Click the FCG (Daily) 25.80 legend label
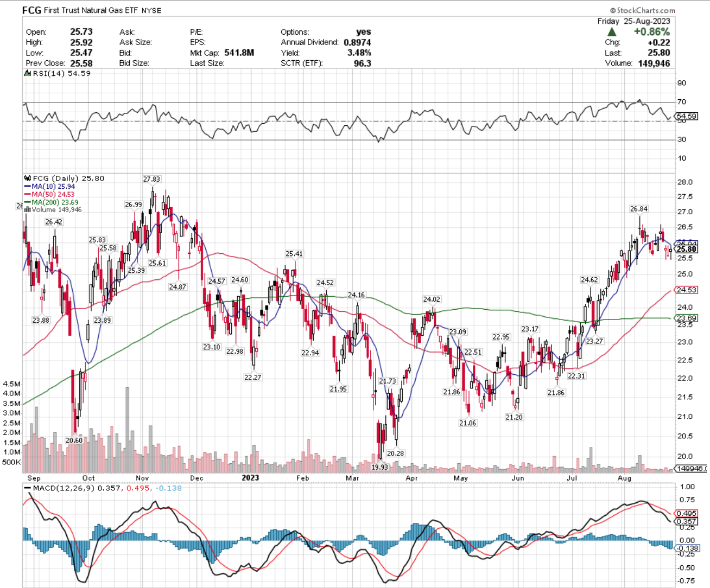The image size is (710, 588). coord(65,178)
